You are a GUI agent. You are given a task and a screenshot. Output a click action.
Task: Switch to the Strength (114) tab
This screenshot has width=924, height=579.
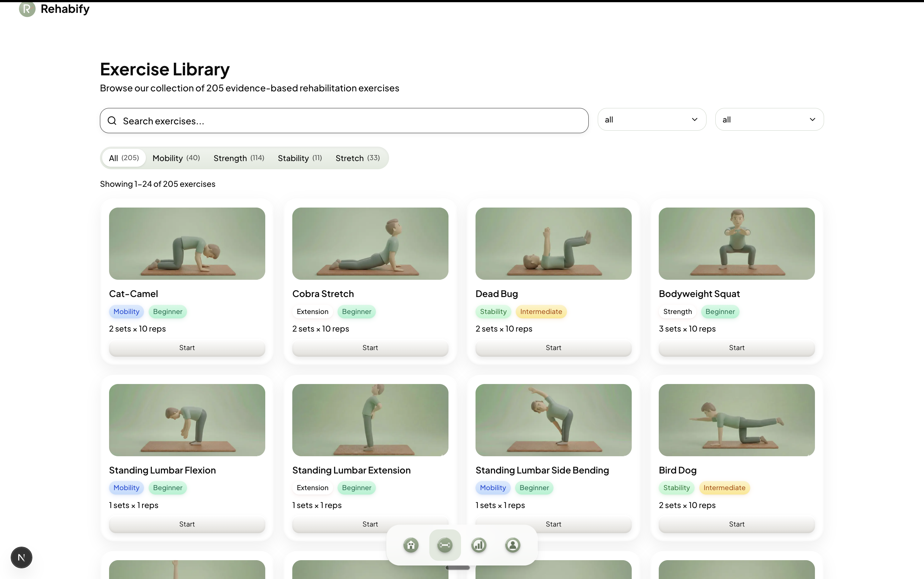tap(238, 158)
